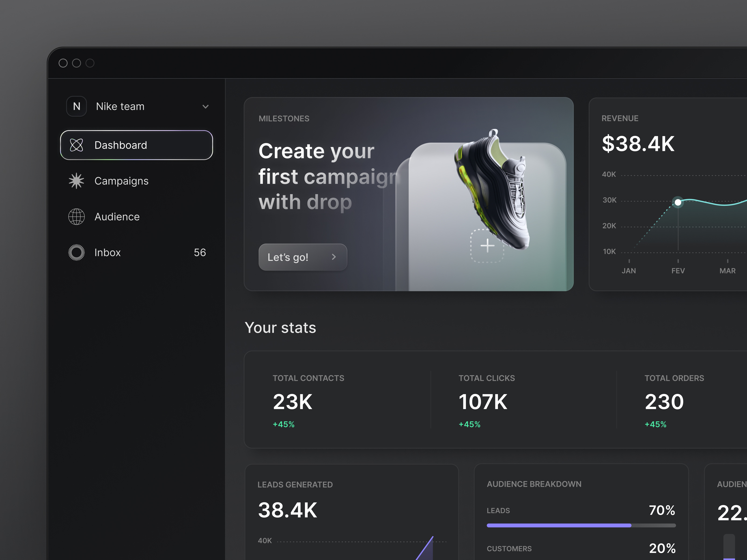Click the green macOS zoom window control
The width and height of the screenshot is (747, 560).
(x=90, y=63)
